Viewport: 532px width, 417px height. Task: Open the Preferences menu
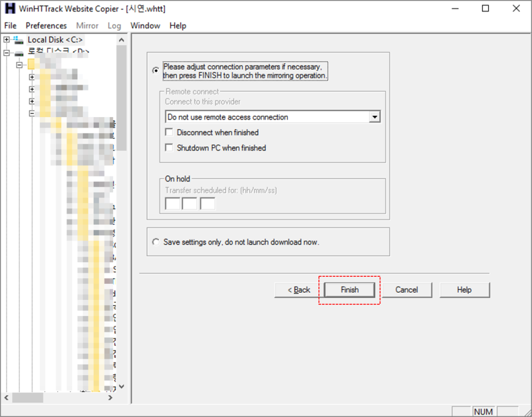coord(46,26)
